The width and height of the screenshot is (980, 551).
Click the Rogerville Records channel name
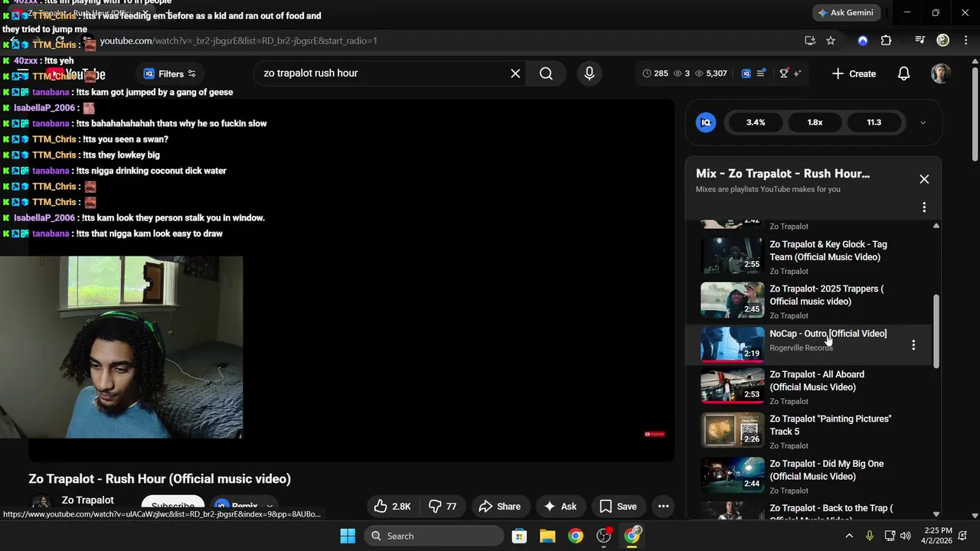point(801,348)
